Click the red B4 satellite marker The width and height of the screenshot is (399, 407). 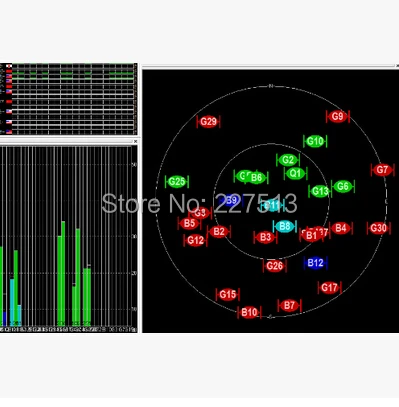click(x=341, y=228)
